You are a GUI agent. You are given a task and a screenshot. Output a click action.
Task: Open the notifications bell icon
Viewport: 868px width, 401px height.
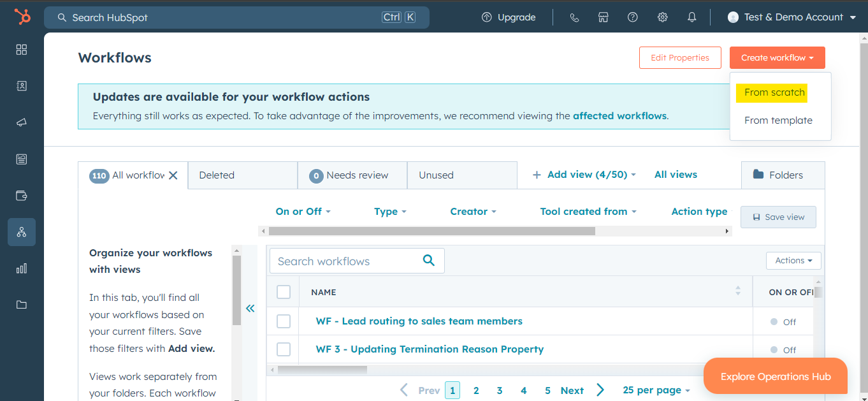(x=691, y=17)
